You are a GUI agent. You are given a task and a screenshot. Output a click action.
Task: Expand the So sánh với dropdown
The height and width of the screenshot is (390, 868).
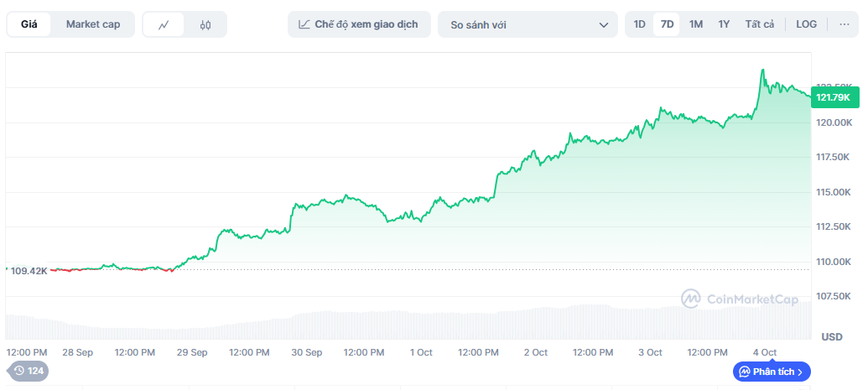(528, 24)
